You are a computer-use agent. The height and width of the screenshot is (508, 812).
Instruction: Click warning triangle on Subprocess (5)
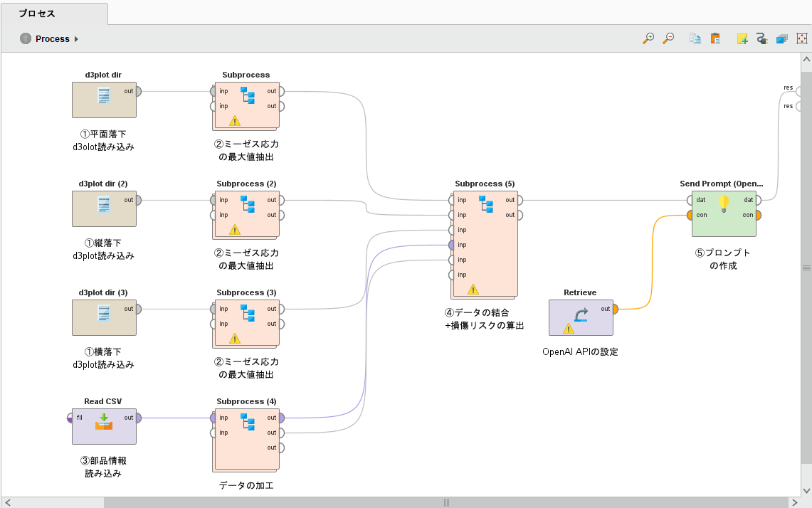(x=473, y=290)
